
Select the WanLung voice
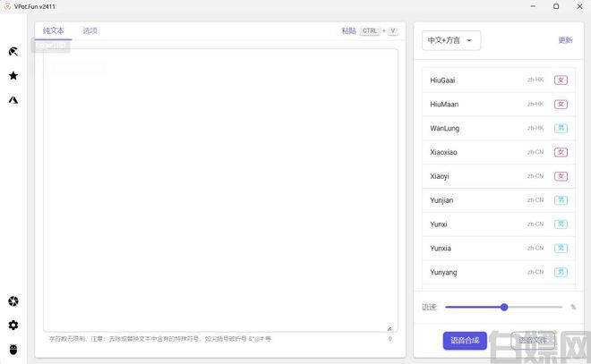point(499,129)
